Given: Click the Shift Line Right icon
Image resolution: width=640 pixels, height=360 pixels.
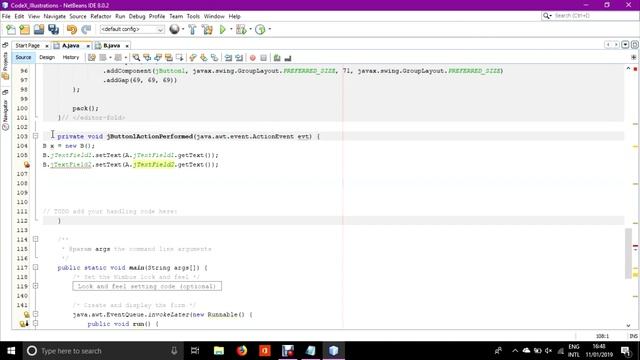Looking at the screenshot, I should tap(239, 58).
